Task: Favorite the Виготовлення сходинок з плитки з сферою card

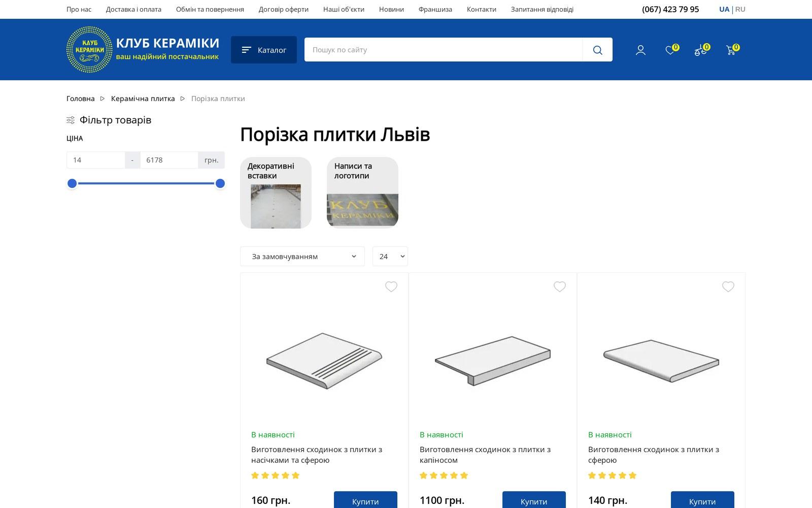Action: click(728, 287)
